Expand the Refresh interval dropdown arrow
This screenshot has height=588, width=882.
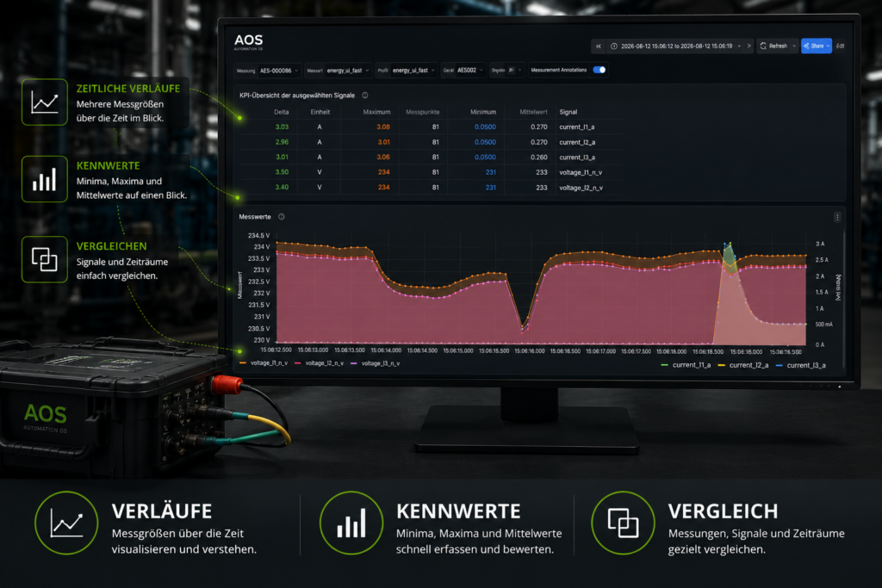793,46
